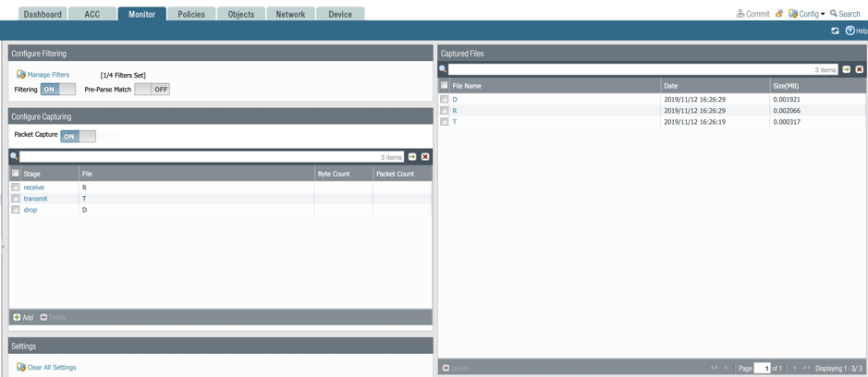Open the transmit stage link
This screenshot has height=377, width=868.
pos(35,199)
